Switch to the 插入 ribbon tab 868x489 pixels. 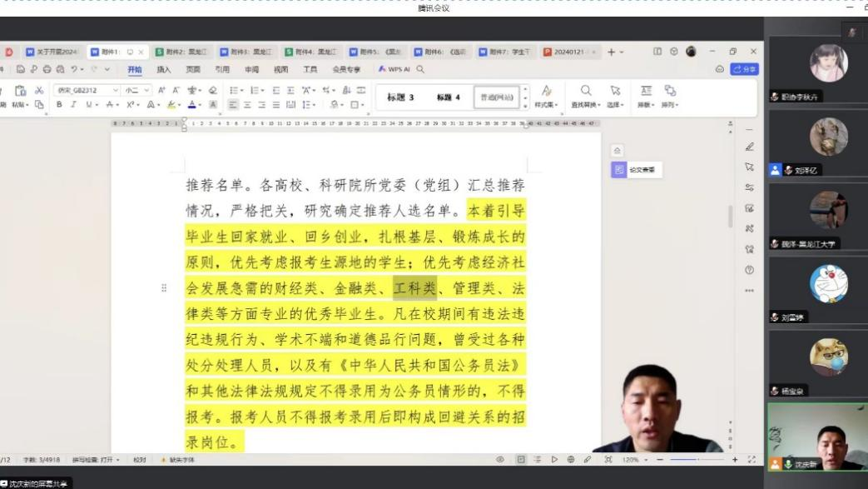point(164,70)
